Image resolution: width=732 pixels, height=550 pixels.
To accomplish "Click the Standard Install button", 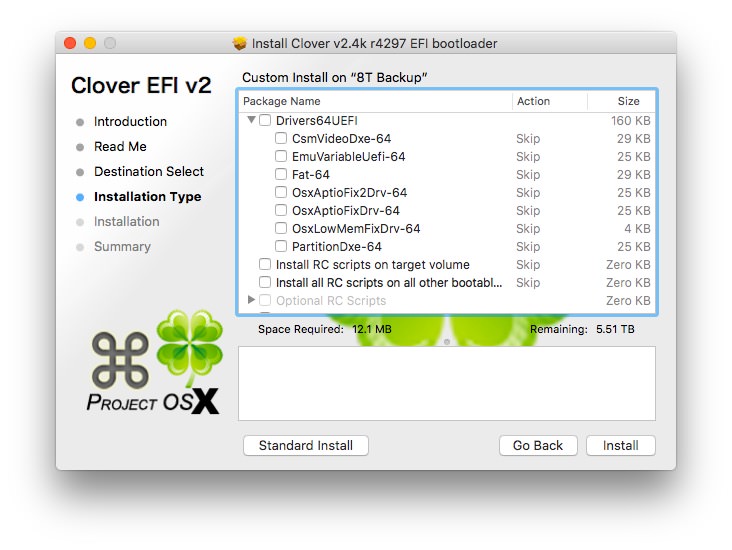I will pyautogui.click(x=306, y=445).
